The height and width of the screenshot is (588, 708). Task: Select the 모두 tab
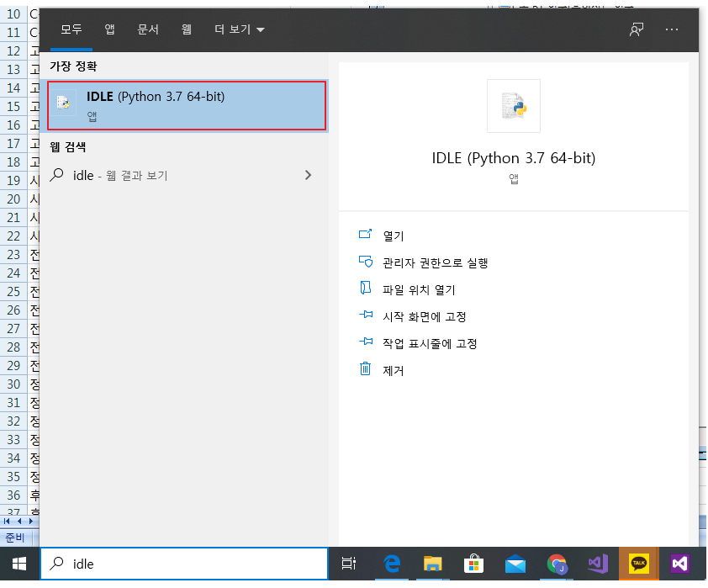[71, 29]
